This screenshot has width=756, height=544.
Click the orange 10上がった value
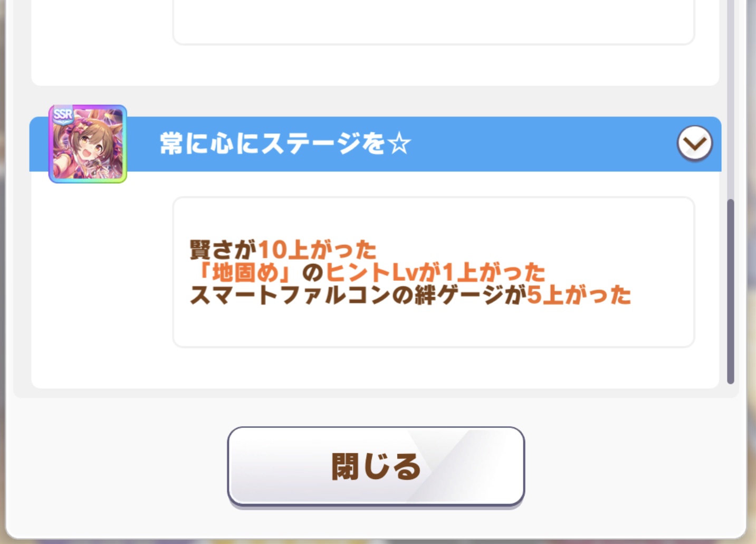[x=317, y=250]
